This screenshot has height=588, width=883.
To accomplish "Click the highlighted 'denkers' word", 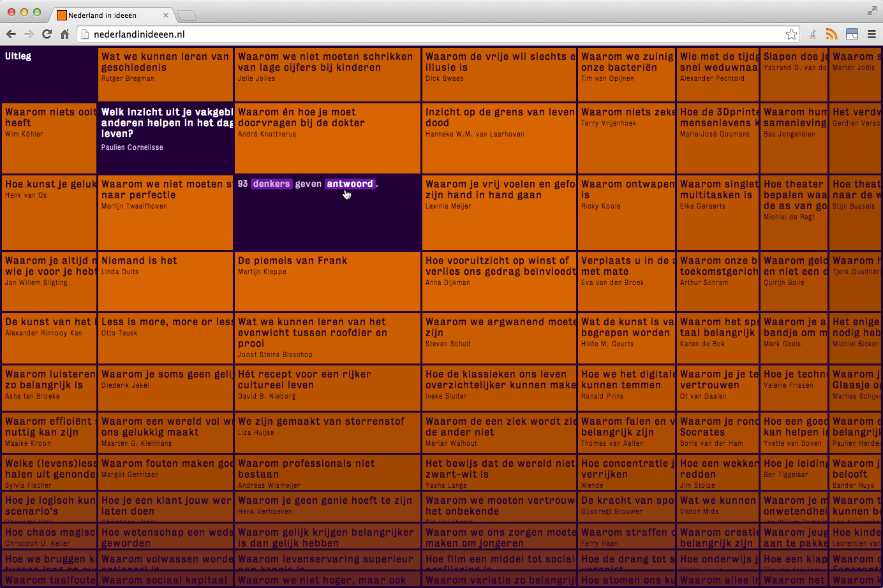I will pos(271,184).
